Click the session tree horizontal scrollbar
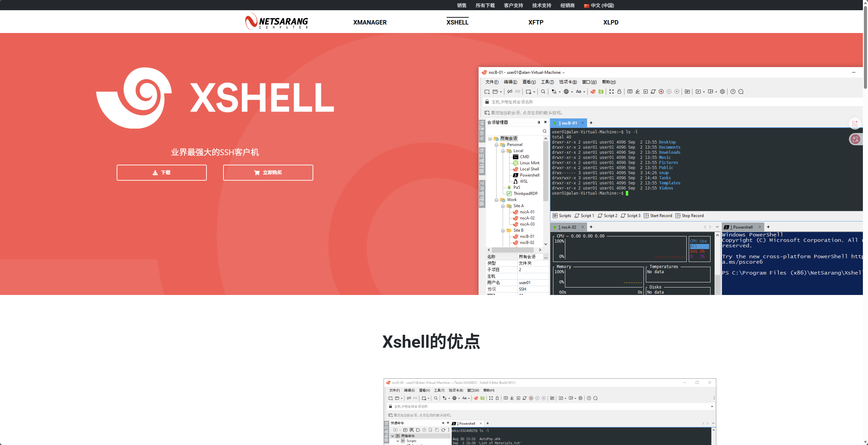The width and height of the screenshot is (868, 445). coord(513,250)
